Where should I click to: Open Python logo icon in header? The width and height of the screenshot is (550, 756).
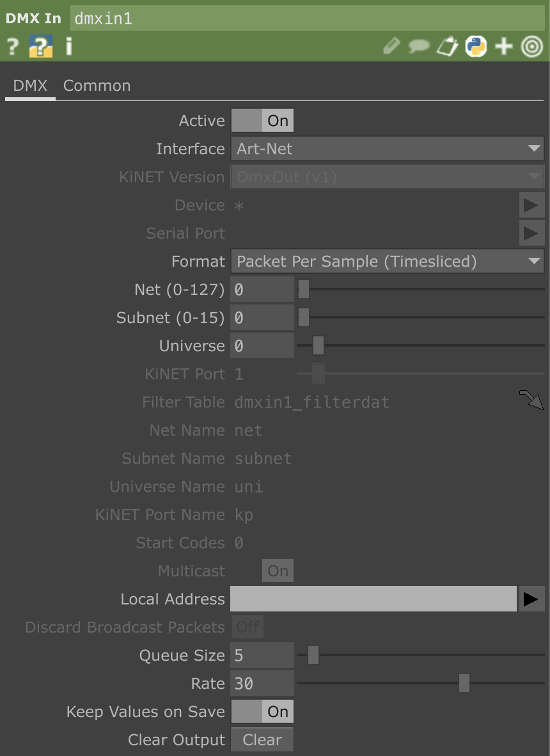pos(476,47)
